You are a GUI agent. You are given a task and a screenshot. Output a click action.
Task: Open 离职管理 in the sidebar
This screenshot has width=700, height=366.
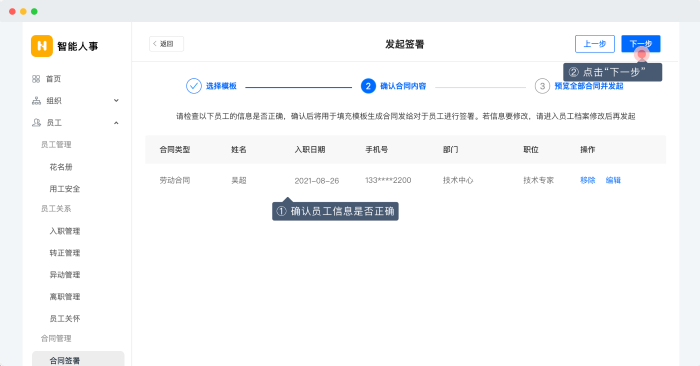click(x=65, y=296)
